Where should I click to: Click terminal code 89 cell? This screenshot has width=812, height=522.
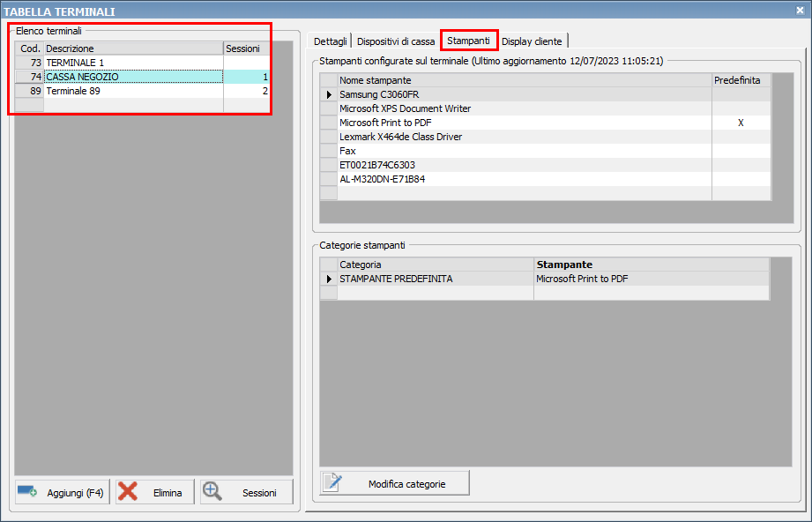tap(29, 91)
